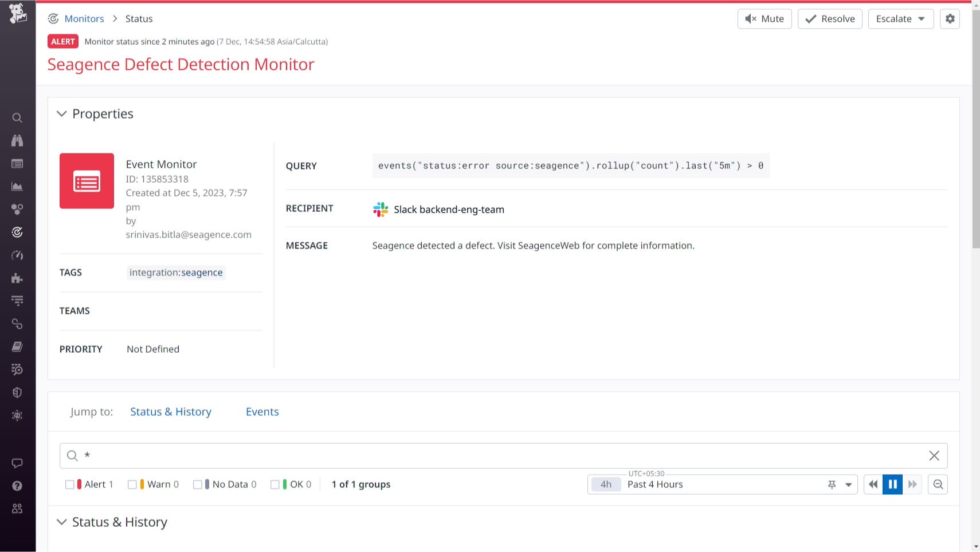Check the Warn status filter
This screenshot has height=552, width=980.
click(x=134, y=484)
